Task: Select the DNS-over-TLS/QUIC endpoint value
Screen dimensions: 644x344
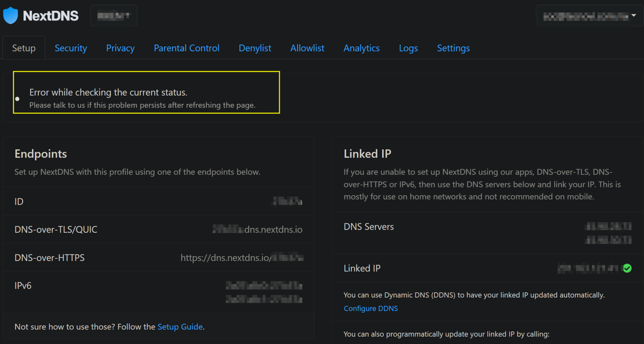Action: [258, 229]
